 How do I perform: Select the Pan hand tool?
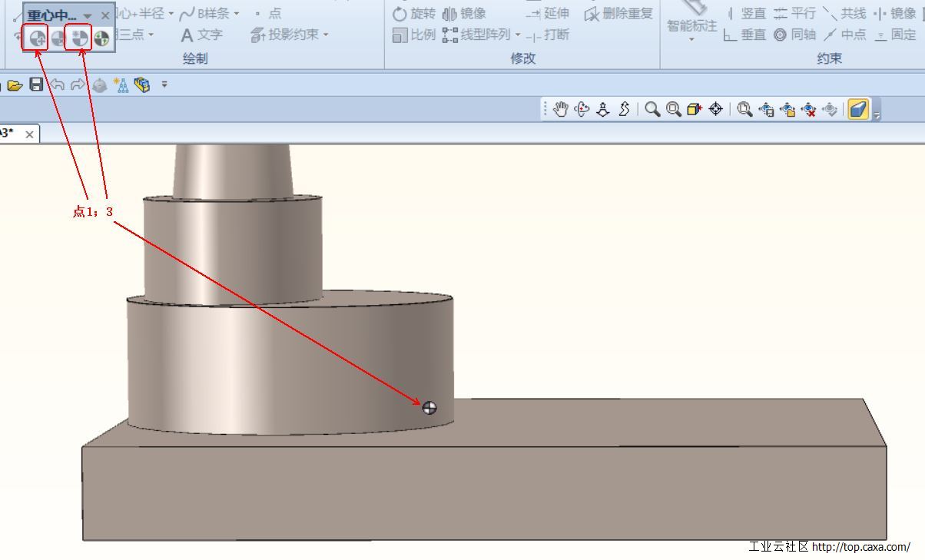pos(560,109)
